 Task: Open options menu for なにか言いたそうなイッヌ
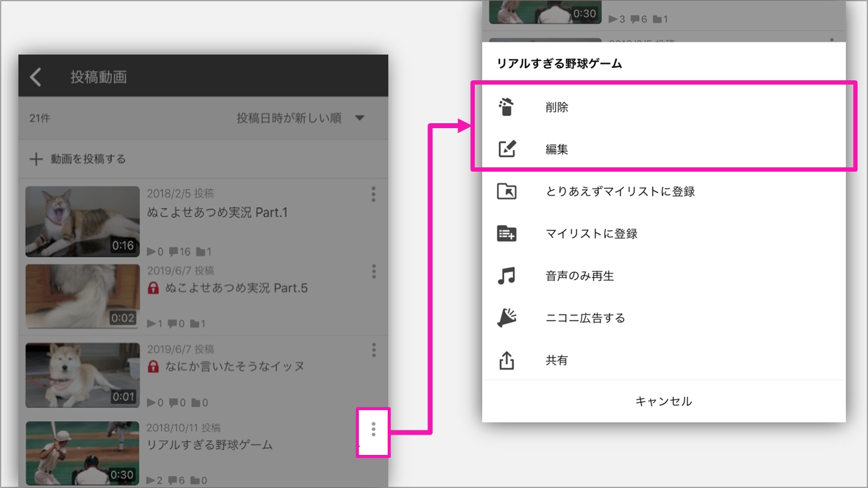[x=373, y=350]
